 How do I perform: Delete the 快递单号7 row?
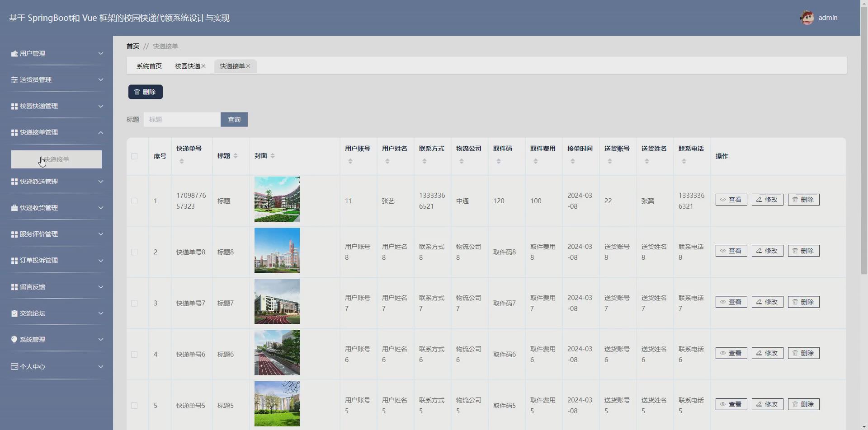pos(804,302)
